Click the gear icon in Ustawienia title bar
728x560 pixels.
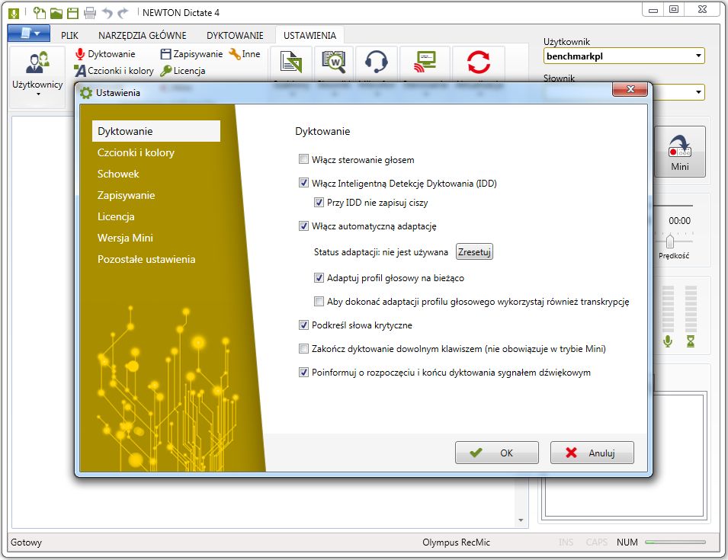point(86,93)
